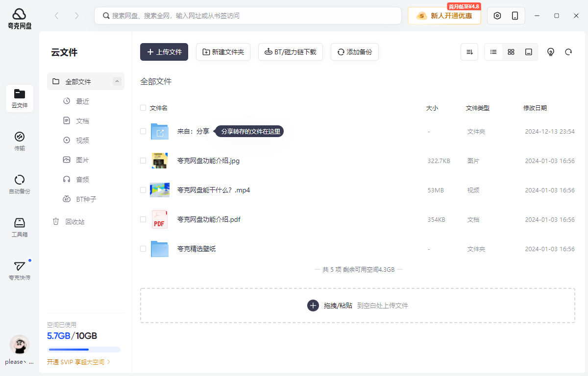Click the BT/磁力链下载 button
The width and height of the screenshot is (588, 376).
click(x=291, y=52)
